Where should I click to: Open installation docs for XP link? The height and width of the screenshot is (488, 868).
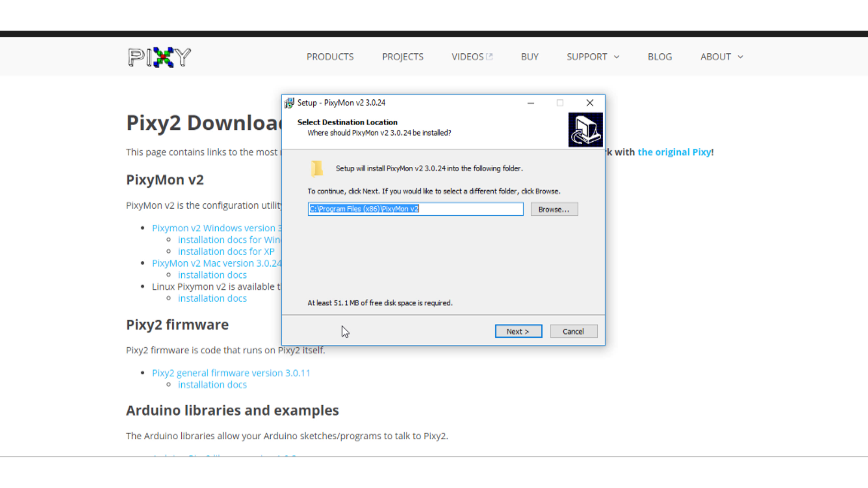pos(226,252)
